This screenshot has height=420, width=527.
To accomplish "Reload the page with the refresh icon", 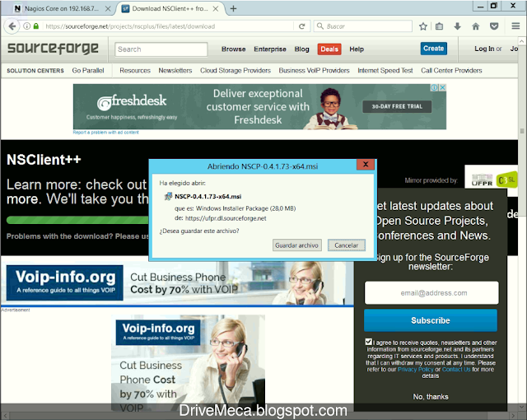I will pos(302,26).
